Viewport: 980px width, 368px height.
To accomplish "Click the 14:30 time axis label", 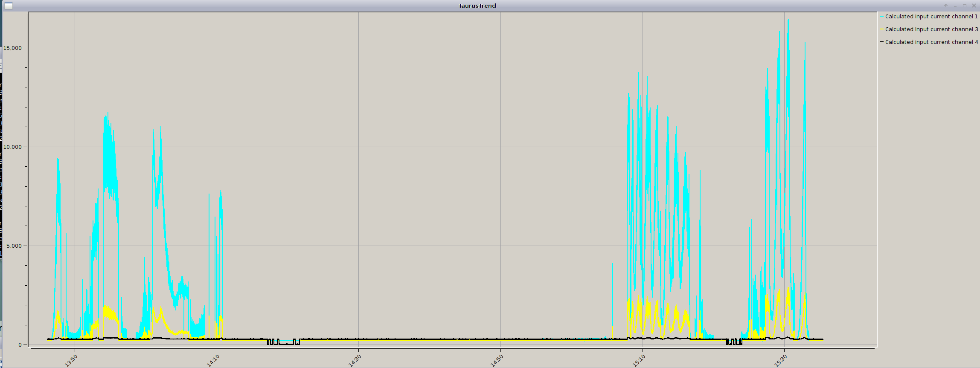I will pos(355,360).
